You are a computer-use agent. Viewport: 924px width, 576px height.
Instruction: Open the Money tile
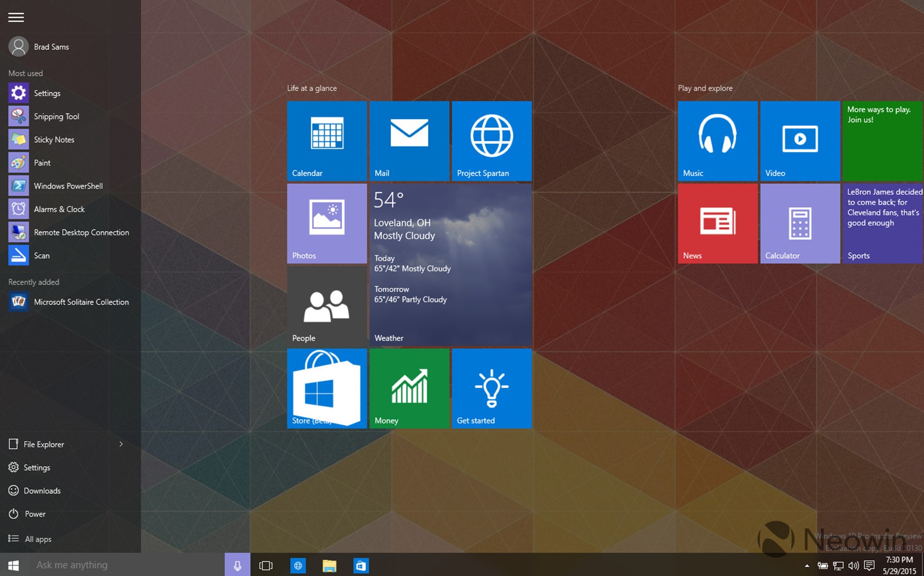click(x=409, y=388)
